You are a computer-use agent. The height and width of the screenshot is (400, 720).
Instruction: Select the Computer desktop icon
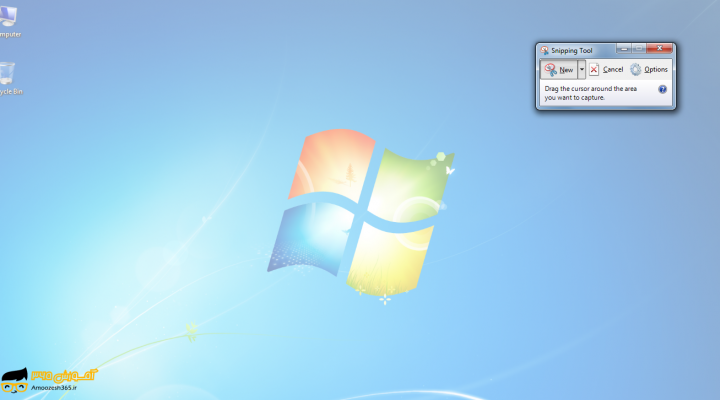click(x=9, y=22)
